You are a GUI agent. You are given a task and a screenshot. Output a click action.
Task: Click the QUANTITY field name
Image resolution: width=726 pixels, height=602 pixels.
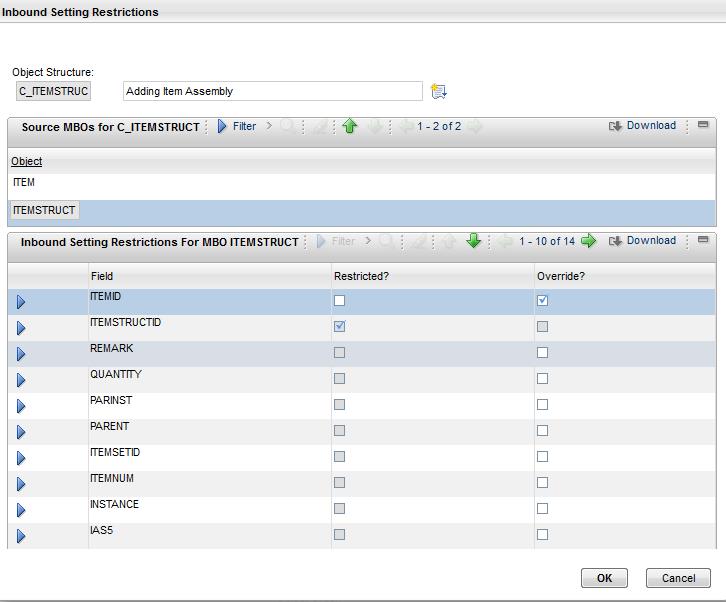click(x=116, y=374)
